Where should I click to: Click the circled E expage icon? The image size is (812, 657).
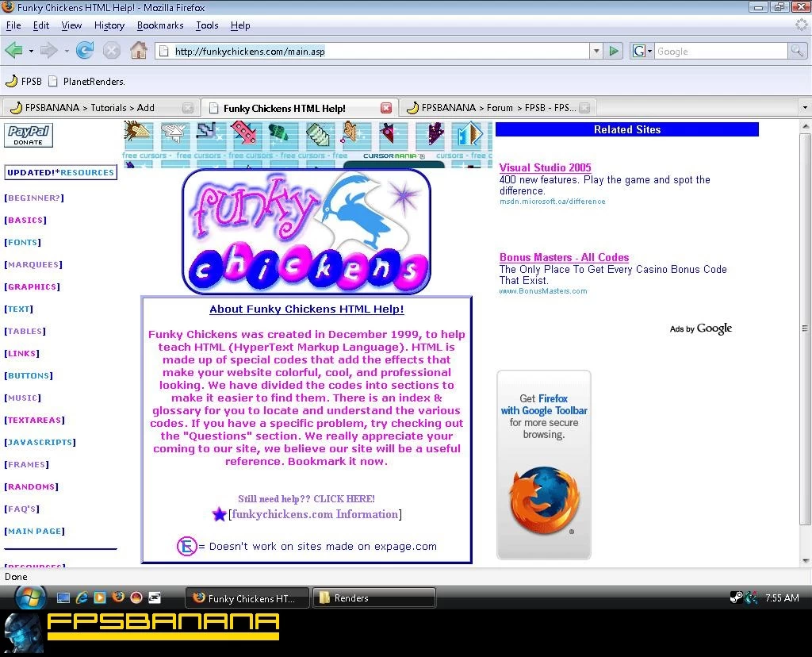[x=187, y=546]
